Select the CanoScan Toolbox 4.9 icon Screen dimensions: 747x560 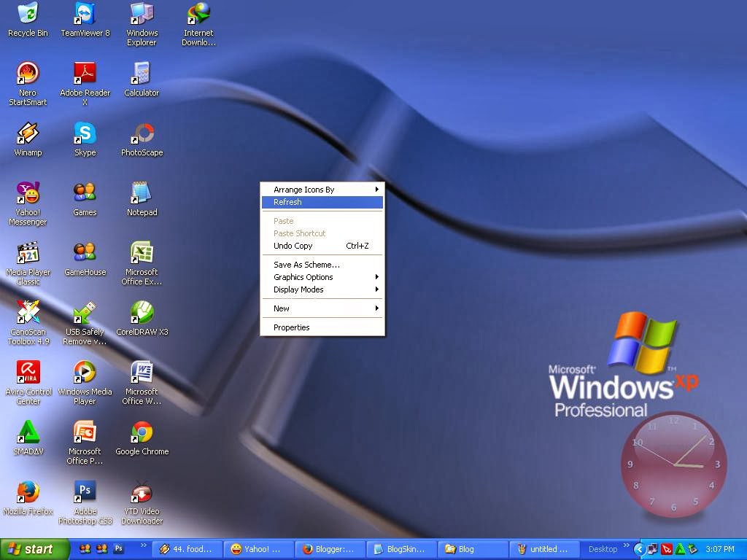28,323
